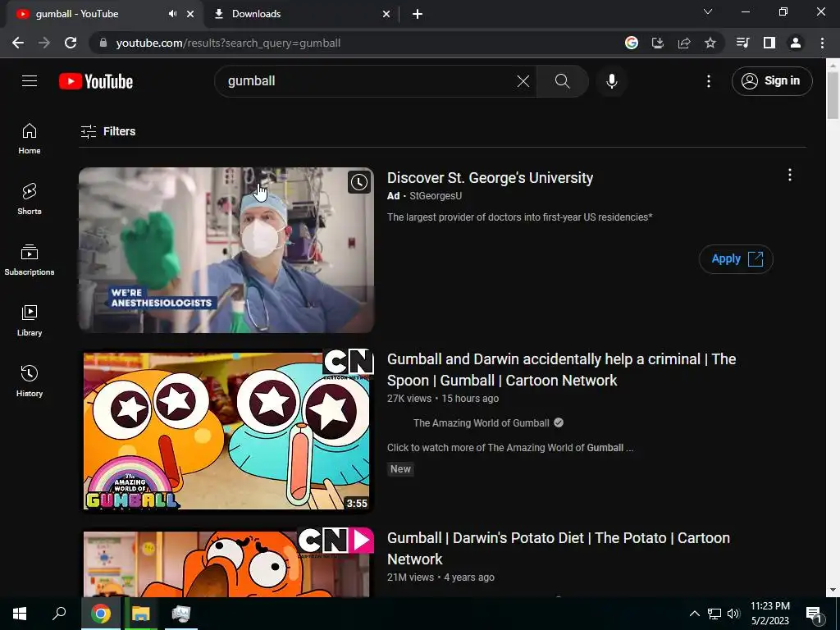This screenshot has height=630, width=840.
Task: Click the '27K views' text
Action: tap(409, 399)
